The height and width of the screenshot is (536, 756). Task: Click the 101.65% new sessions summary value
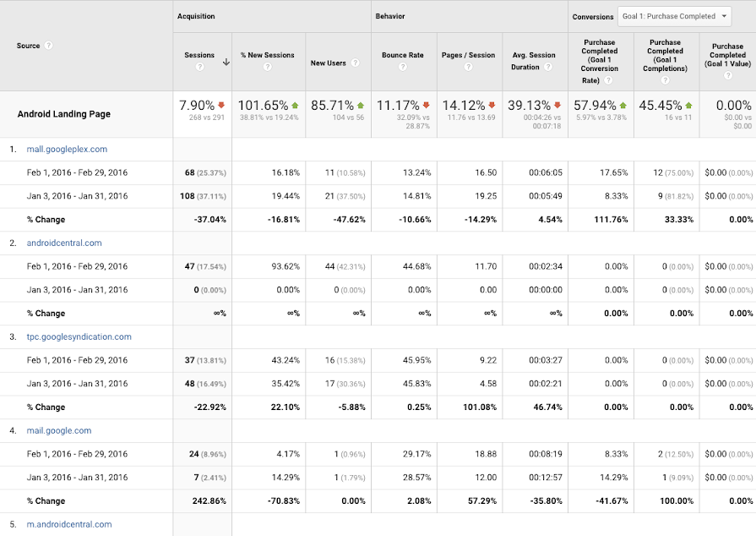(263, 105)
